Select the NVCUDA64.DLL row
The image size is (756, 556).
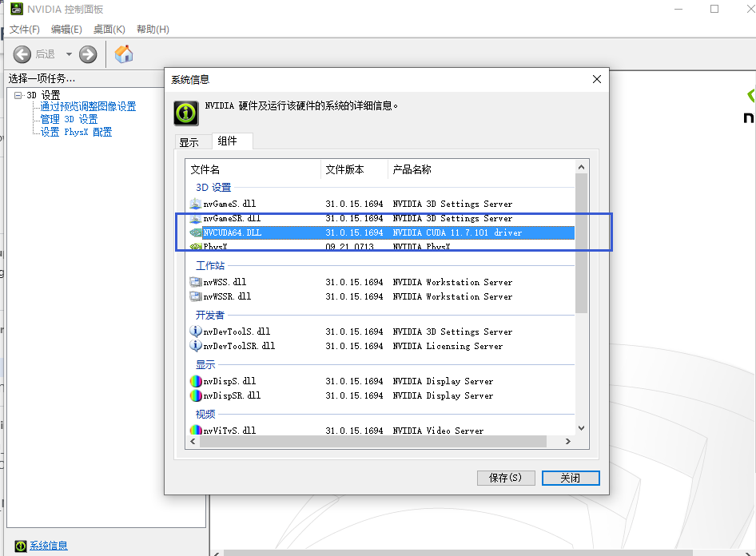[381, 232]
